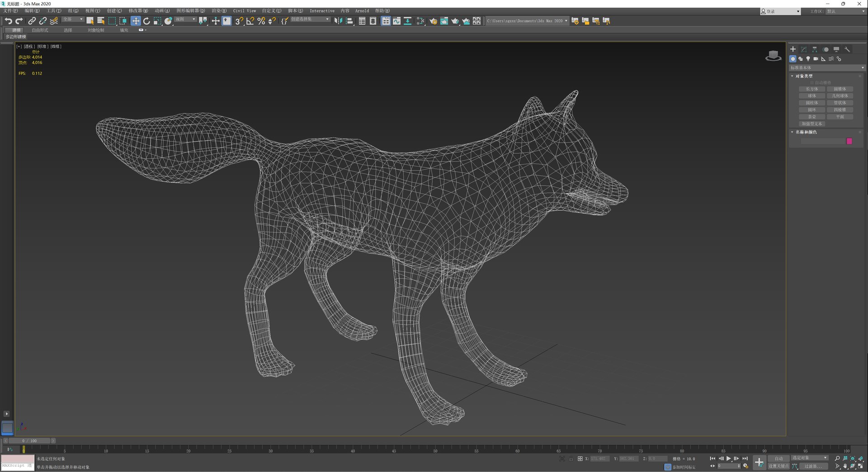The height and width of the screenshot is (472, 868).
Task: Toggle the 自动 auto key button
Action: pyautogui.click(x=778, y=458)
